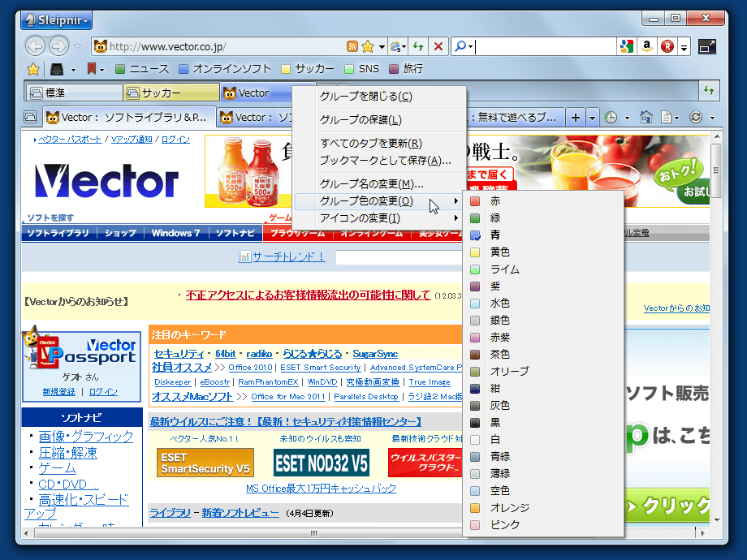Click the red bookmark ribbon icon
Image resolution: width=747 pixels, height=560 pixels.
(x=92, y=69)
